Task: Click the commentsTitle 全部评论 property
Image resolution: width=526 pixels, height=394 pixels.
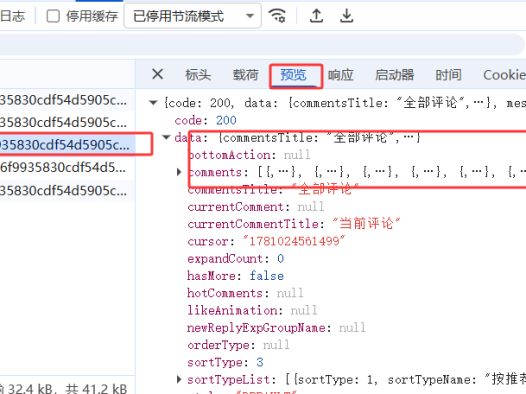Action: coord(273,189)
